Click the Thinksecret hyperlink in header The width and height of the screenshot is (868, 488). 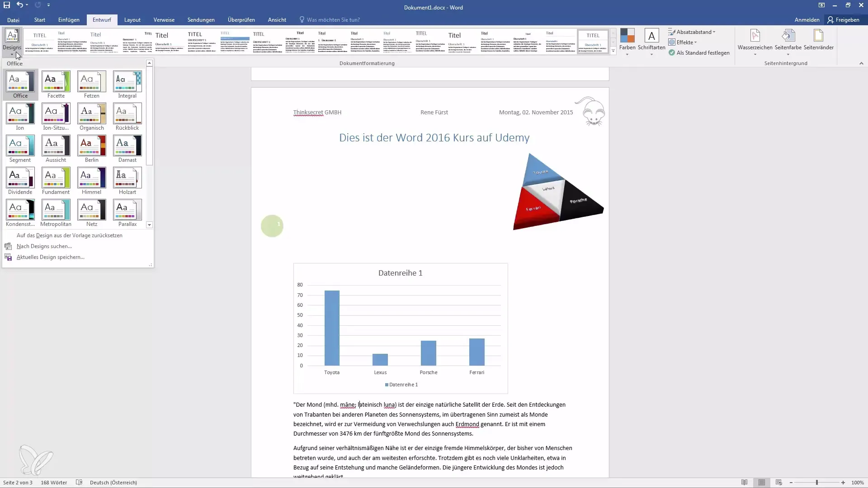(307, 112)
